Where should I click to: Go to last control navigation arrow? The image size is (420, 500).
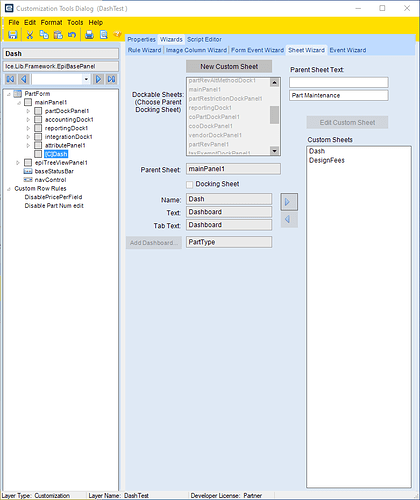[111, 79]
